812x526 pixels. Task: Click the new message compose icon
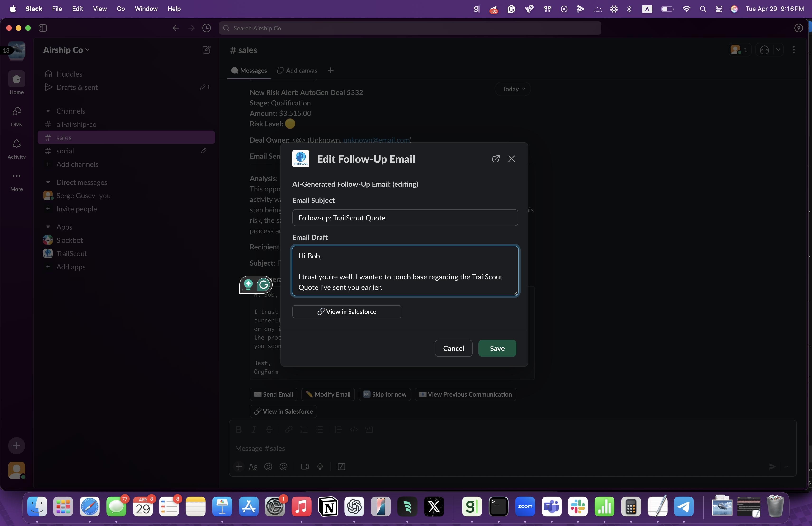(206, 50)
